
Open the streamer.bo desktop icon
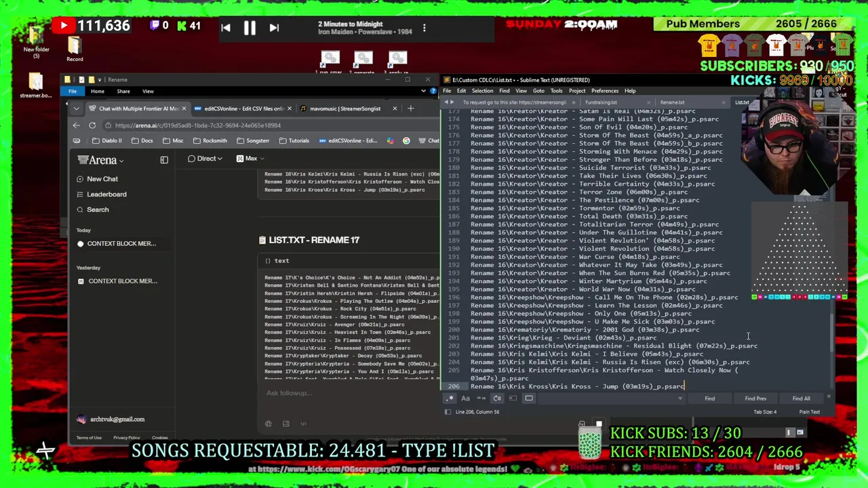click(x=36, y=85)
